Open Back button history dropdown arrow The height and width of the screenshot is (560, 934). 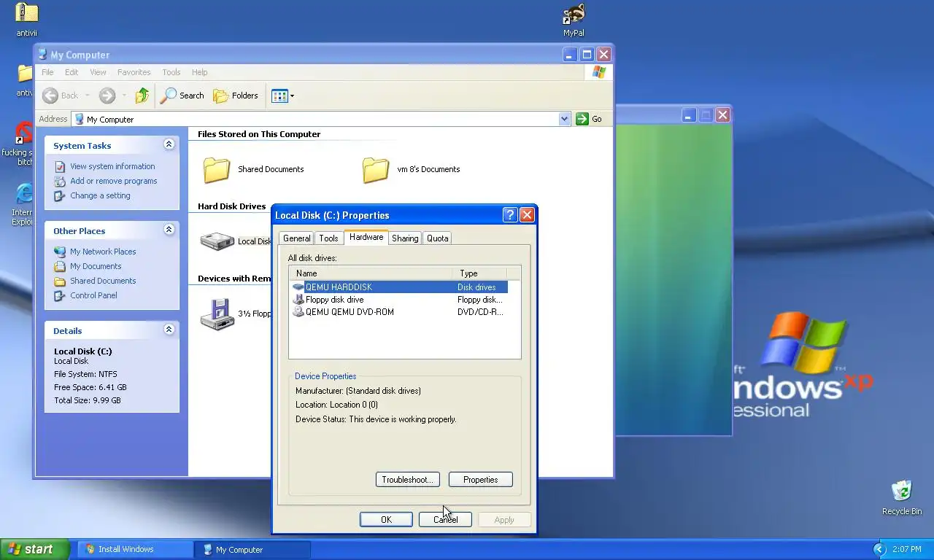click(x=88, y=96)
